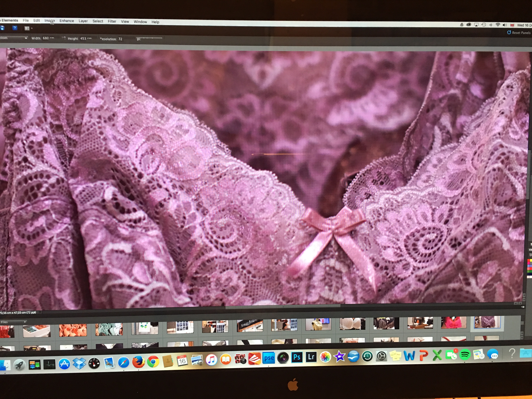Open iMovie star icon in the Dock
The height and width of the screenshot is (399, 532).
339,356
